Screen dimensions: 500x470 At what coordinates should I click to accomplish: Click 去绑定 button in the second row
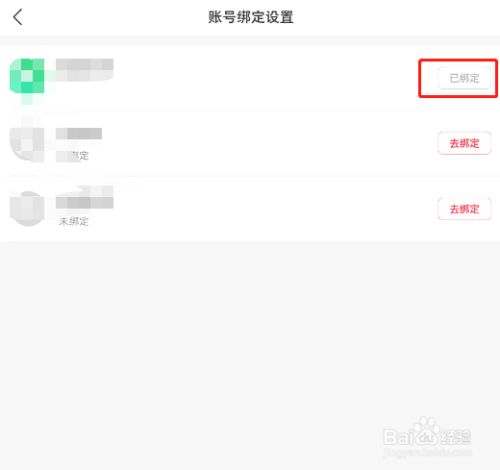click(464, 143)
